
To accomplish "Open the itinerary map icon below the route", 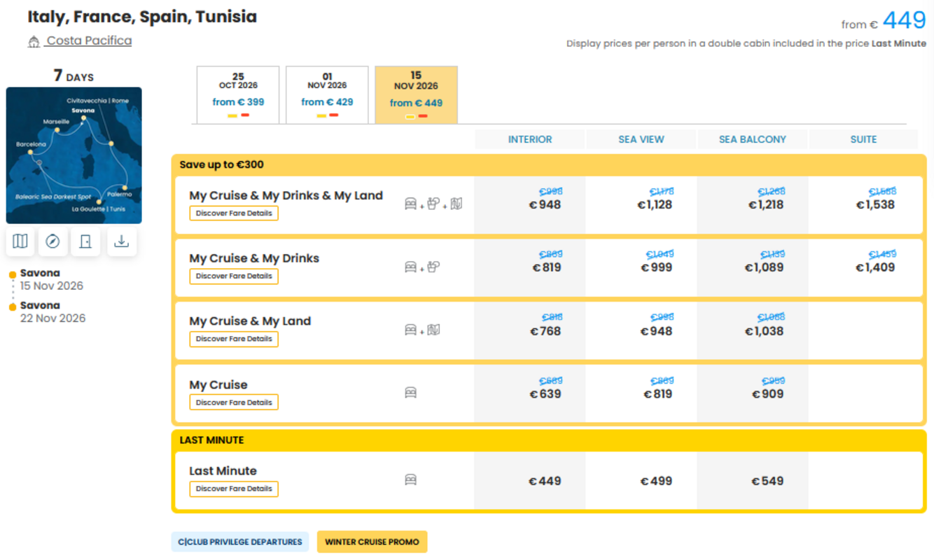I will tap(20, 241).
